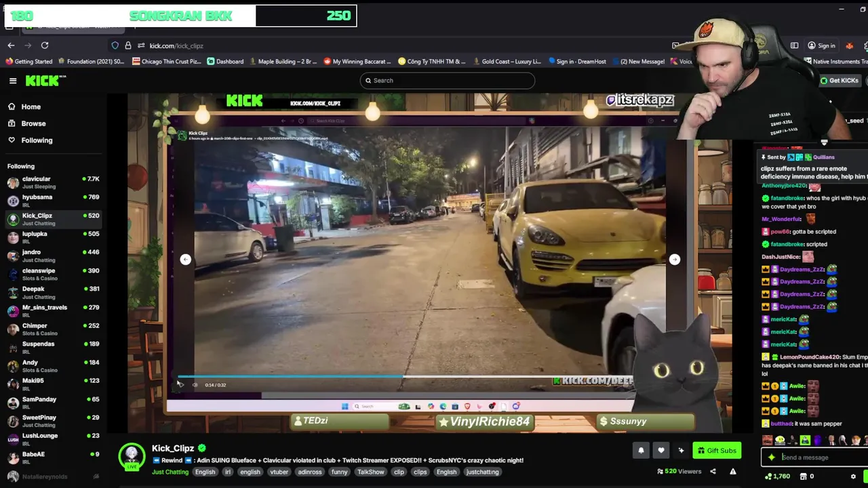This screenshot has width=868, height=488.
Task: Click next clip arrow in video
Action: pyautogui.click(x=674, y=260)
